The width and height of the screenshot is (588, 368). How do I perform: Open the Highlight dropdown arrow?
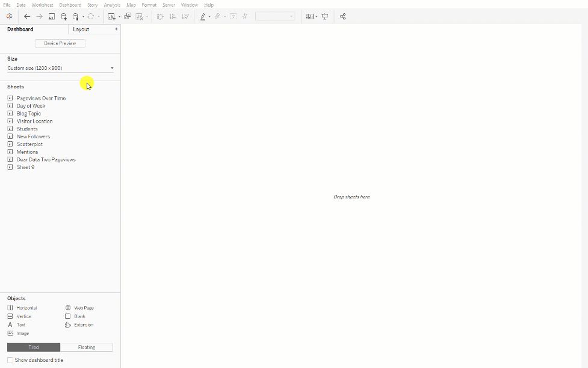[209, 17]
